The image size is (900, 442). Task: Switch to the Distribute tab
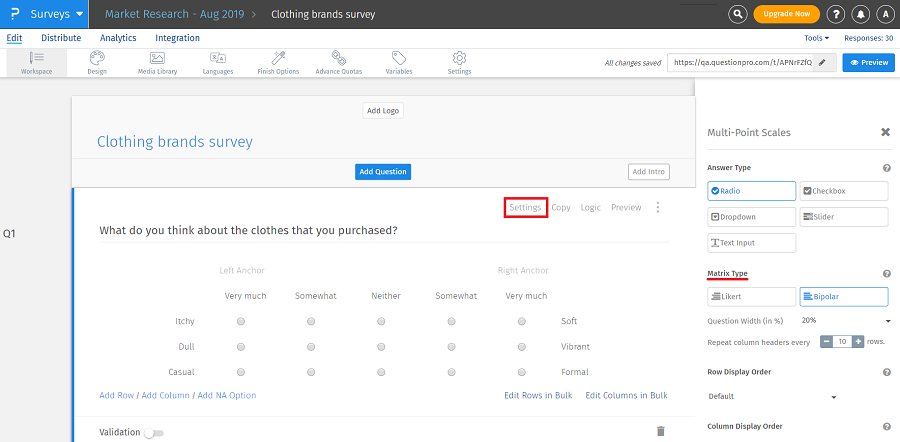(x=61, y=38)
